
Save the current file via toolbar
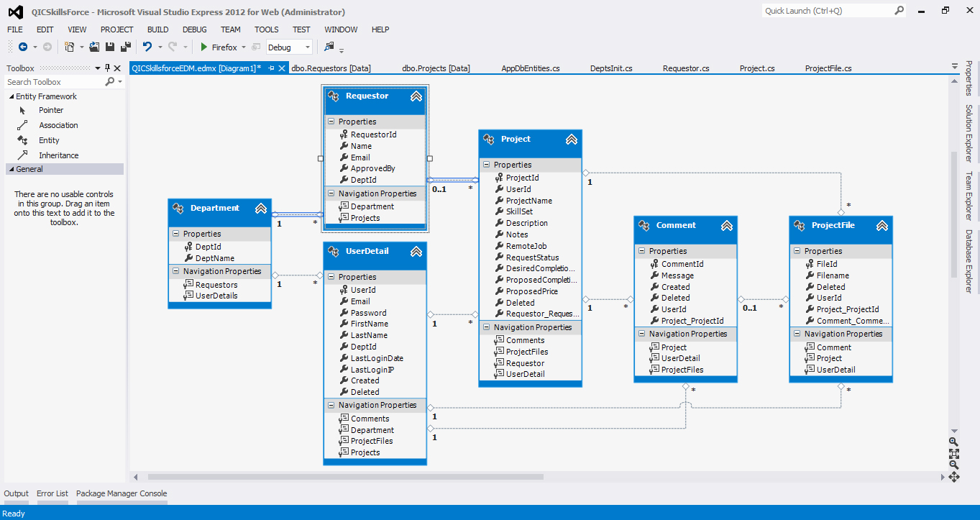(110, 47)
